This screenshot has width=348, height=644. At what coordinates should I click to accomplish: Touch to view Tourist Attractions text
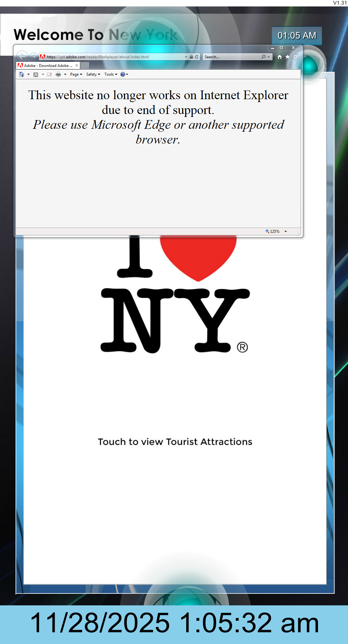coord(175,442)
